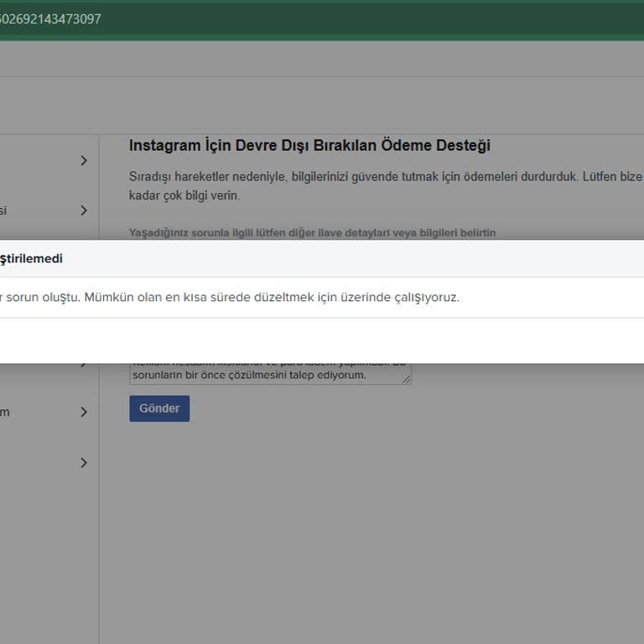Click paragraph starting 'Sıradışı hareketler nedeniyle'
The width and height of the screenshot is (644, 644).
click(386, 186)
